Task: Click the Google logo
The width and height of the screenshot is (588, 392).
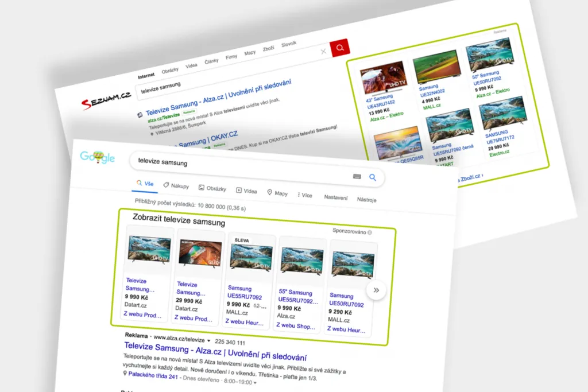Action: click(99, 157)
